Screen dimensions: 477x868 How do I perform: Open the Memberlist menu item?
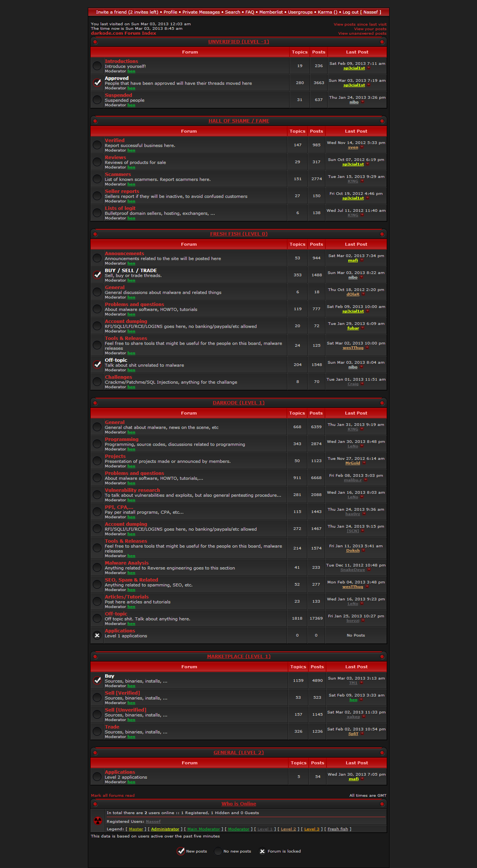point(271,12)
